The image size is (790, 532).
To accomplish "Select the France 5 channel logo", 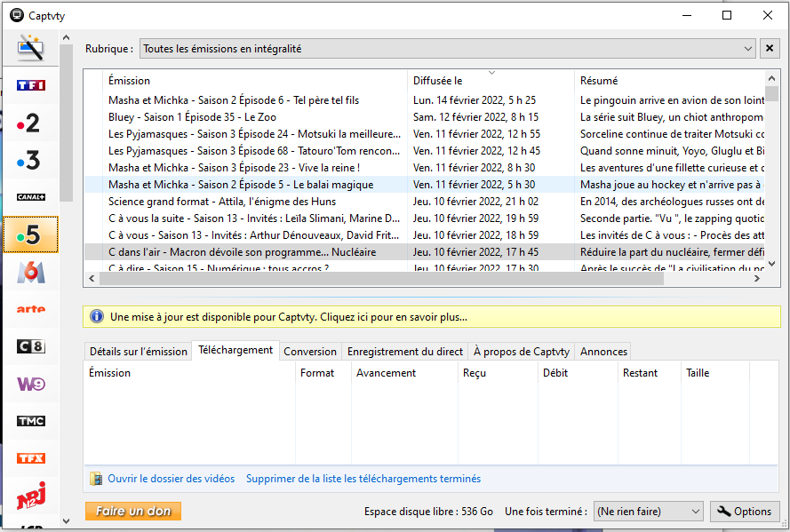I will (x=31, y=234).
